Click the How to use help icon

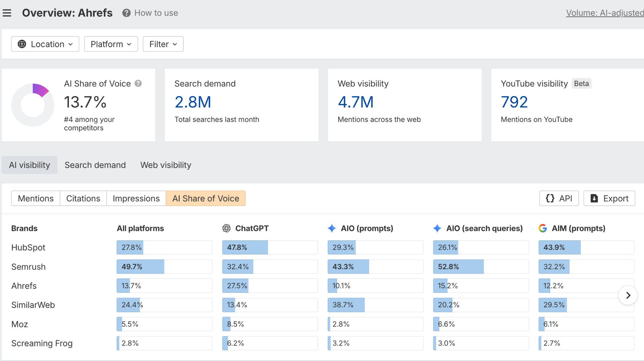(126, 13)
